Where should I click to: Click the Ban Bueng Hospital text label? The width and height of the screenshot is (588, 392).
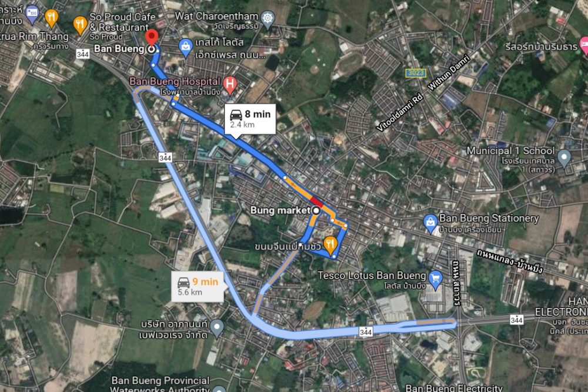pyautogui.click(x=175, y=81)
